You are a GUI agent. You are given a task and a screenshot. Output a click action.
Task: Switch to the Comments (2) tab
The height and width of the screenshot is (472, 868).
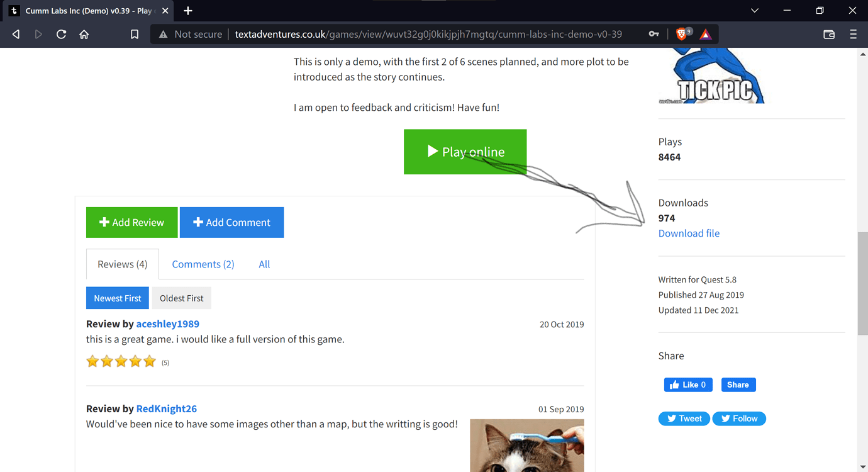[x=203, y=264]
